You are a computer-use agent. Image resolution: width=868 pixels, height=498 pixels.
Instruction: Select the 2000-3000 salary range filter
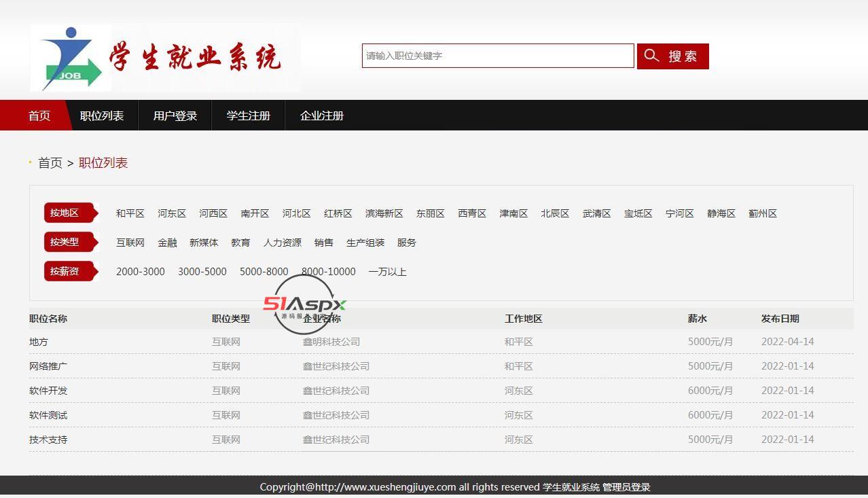coord(141,272)
